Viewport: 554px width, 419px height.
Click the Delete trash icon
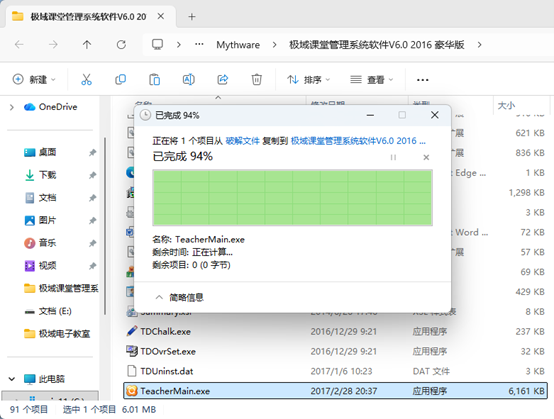257,79
